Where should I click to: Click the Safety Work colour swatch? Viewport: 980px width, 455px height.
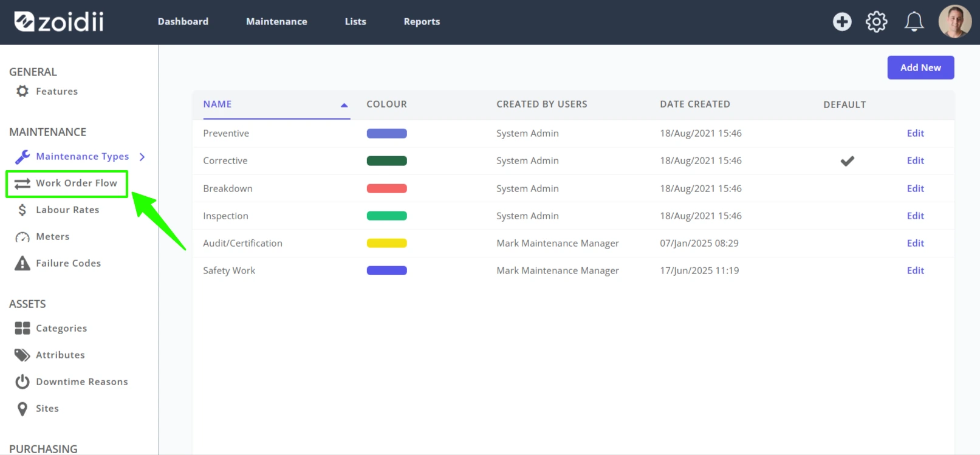click(386, 270)
